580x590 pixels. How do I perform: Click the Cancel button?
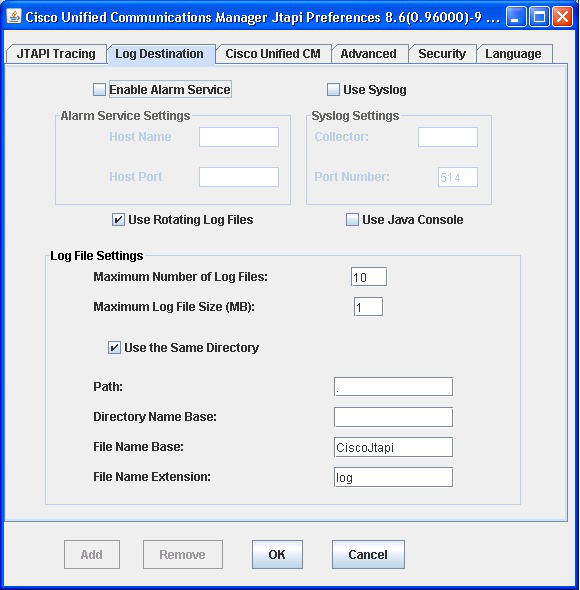pos(368,555)
